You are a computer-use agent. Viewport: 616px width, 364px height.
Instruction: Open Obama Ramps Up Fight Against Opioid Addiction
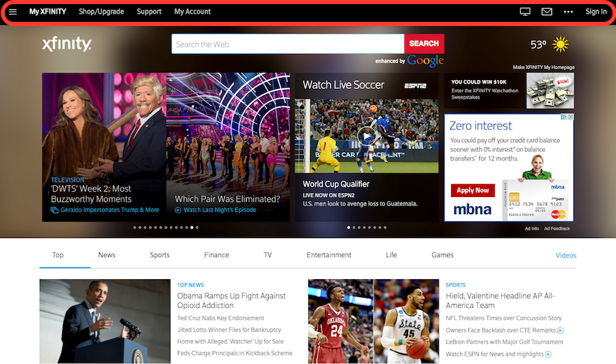[231, 301]
